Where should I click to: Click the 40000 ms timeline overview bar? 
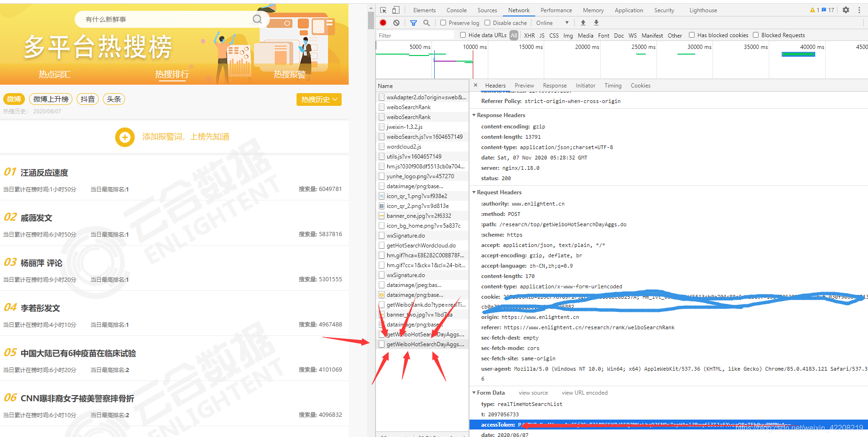798,55
